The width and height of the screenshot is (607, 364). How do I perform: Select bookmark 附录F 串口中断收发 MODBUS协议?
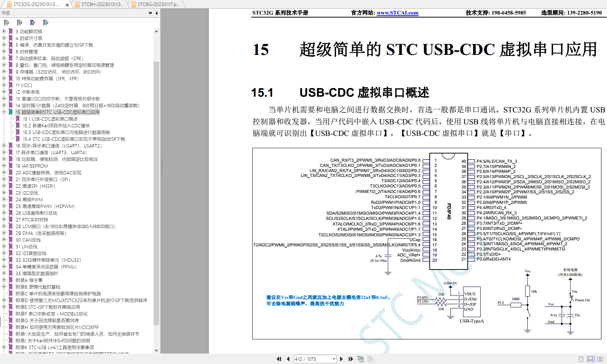click(52, 314)
